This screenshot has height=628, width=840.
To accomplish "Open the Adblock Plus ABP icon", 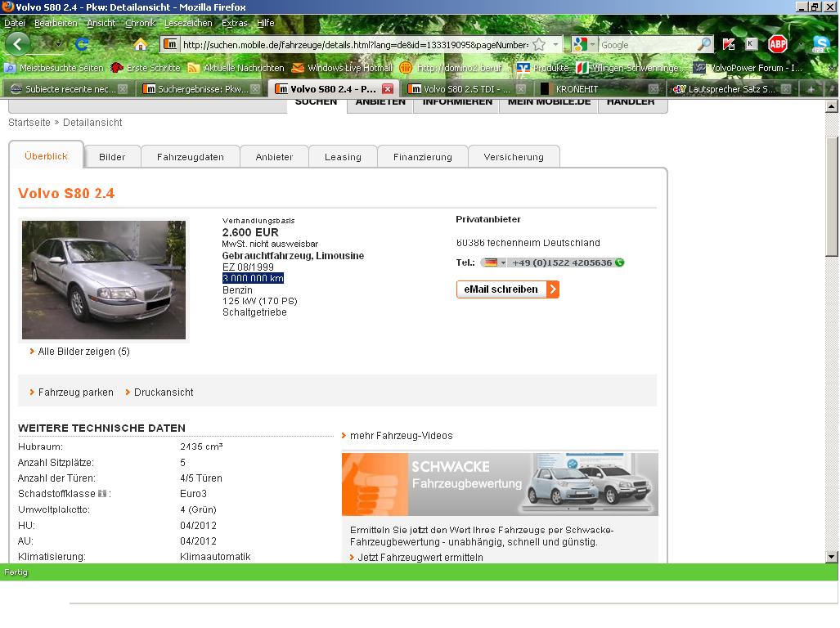I will [777, 44].
